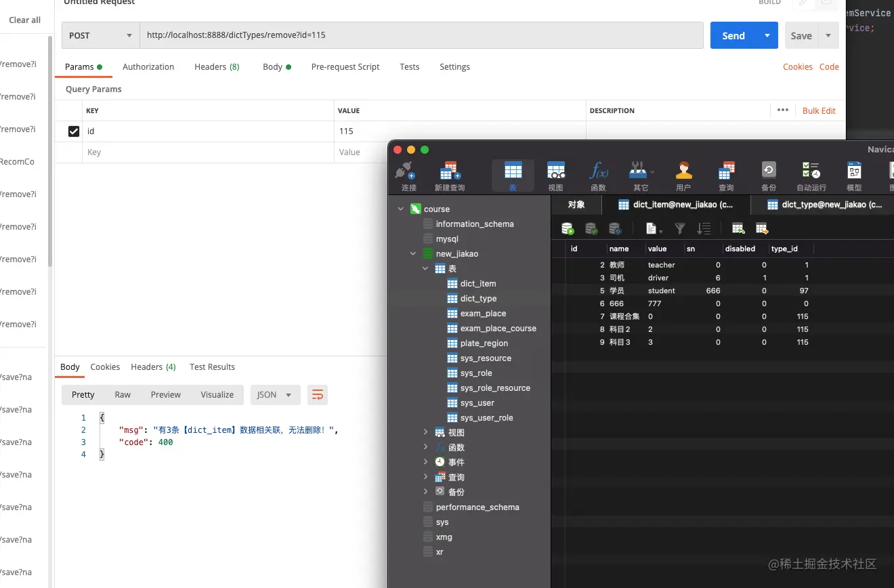The width and height of the screenshot is (894, 588).
Task: Toggle the line wrap icon in Postman response
Action: tap(318, 395)
